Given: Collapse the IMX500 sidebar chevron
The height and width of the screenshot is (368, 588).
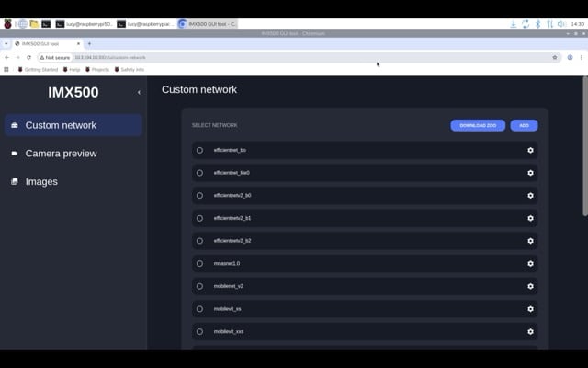Looking at the screenshot, I should pos(139,92).
